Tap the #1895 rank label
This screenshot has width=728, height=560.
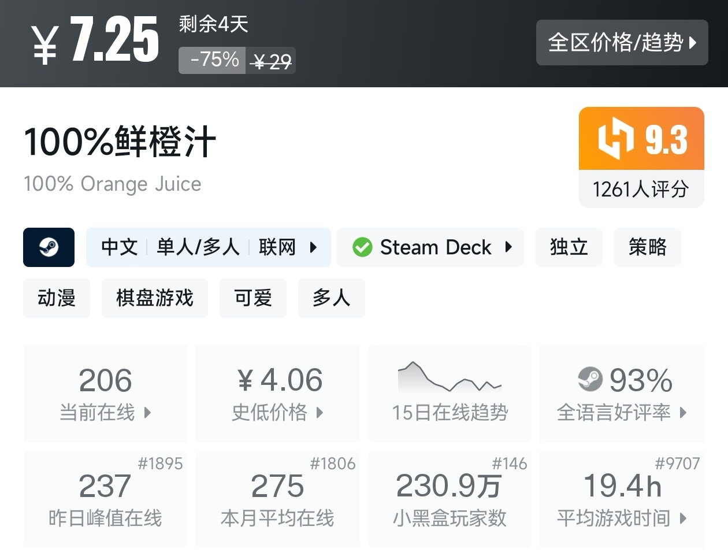pyautogui.click(x=160, y=463)
